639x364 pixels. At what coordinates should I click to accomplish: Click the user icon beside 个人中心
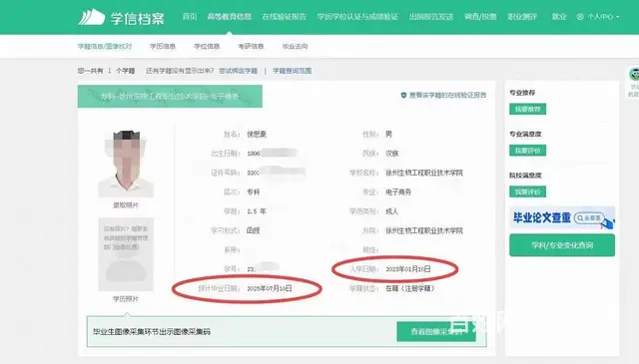(580, 17)
